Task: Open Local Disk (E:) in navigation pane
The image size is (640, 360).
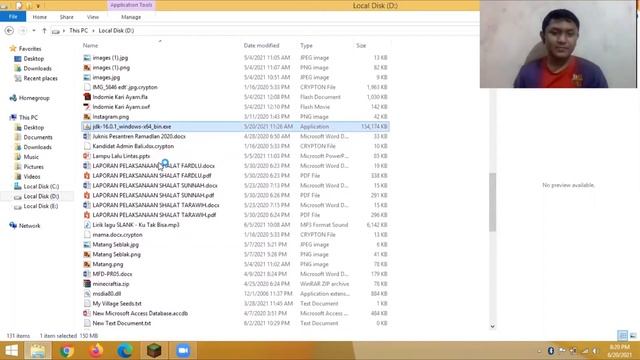Action: tap(40, 206)
